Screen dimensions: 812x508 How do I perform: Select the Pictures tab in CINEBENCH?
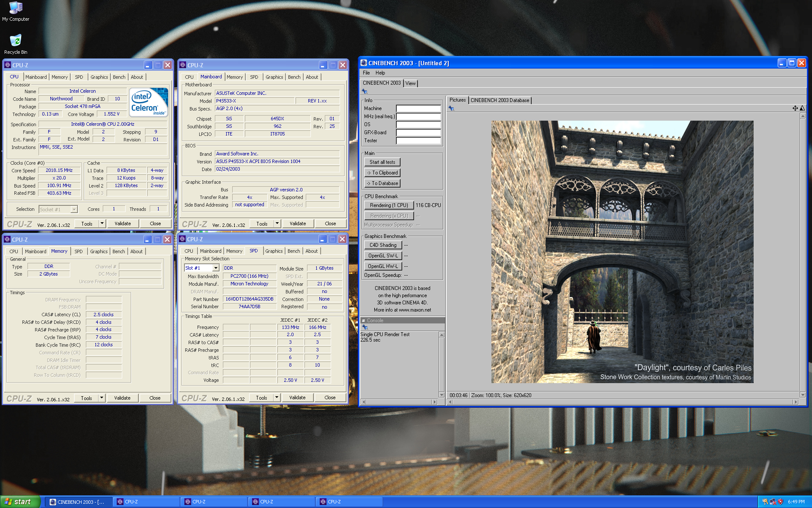coord(457,100)
